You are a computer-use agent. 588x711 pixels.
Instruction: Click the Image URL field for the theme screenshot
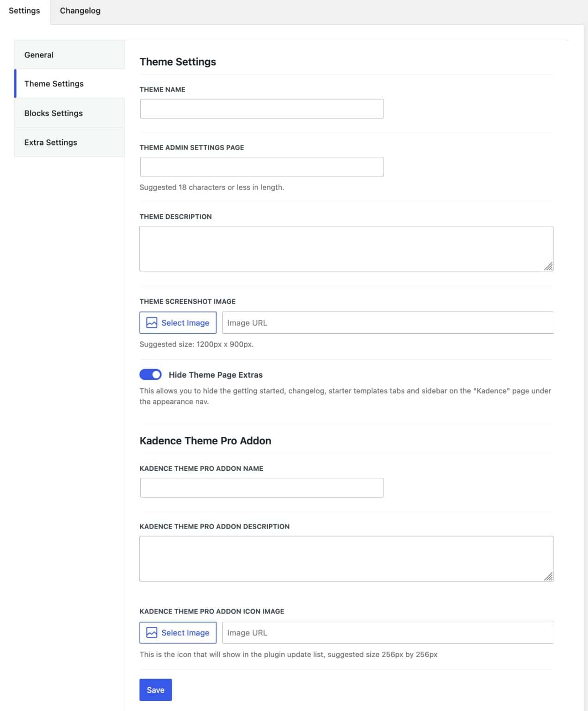pyautogui.click(x=388, y=322)
